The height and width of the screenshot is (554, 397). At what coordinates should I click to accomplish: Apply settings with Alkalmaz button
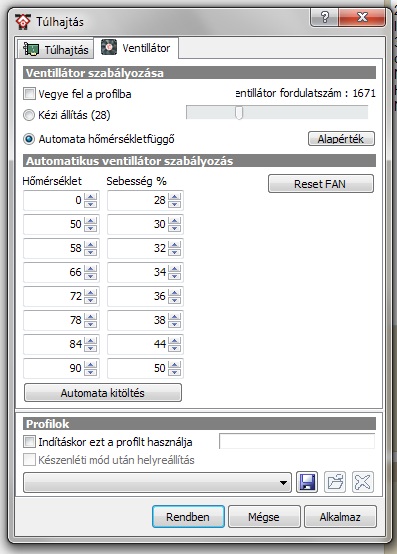(340, 517)
